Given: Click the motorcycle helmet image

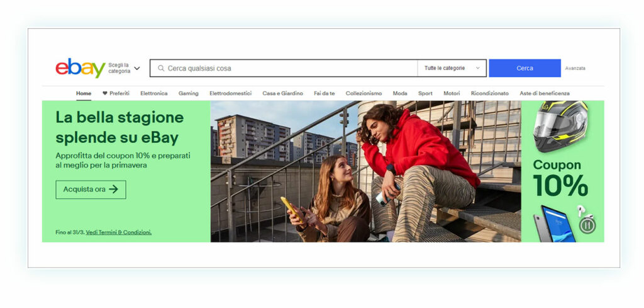Looking at the screenshot, I should point(560,126).
